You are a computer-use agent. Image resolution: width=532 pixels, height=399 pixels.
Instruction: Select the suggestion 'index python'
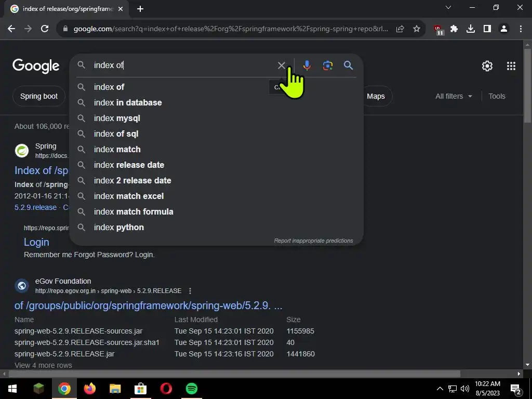point(216,228)
